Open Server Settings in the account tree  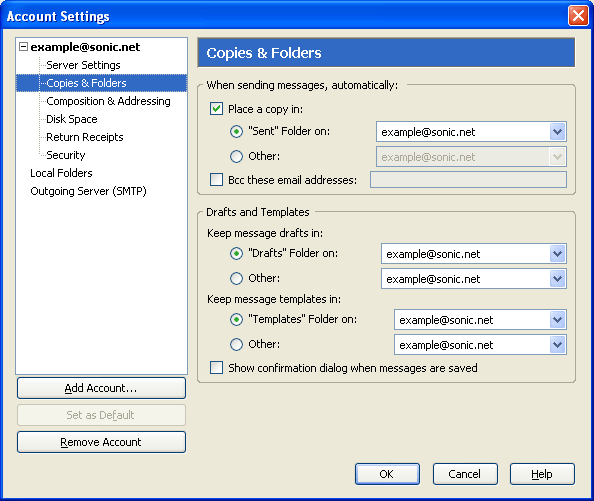pos(83,65)
